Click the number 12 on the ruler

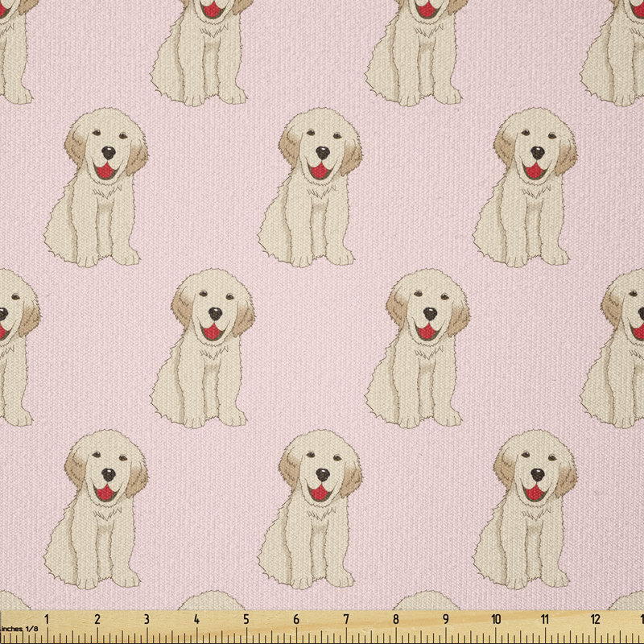click(x=596, y=619)
